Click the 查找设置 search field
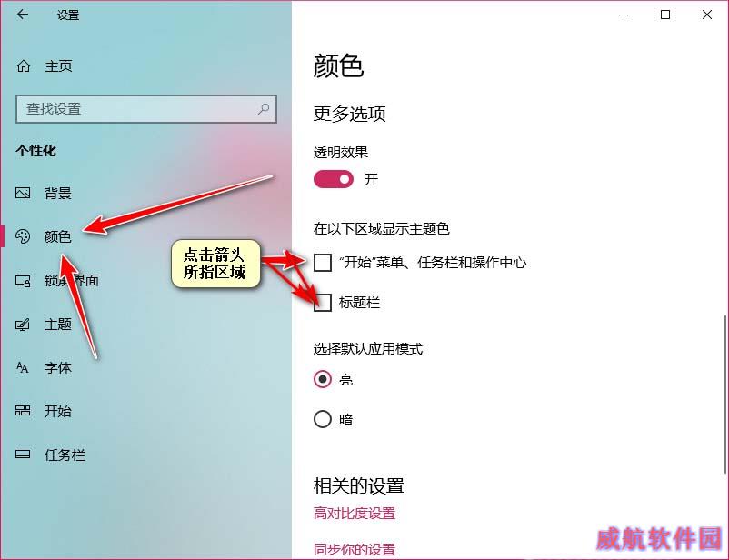 [x=146, y=109]
